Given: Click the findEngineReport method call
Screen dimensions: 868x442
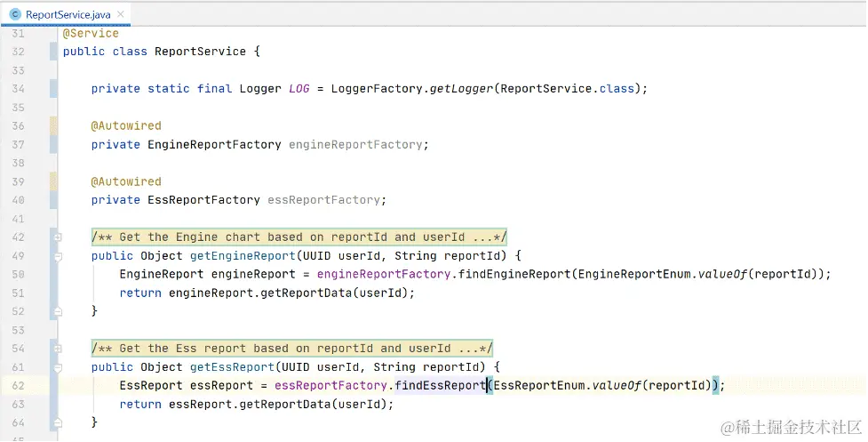Looking at the screenshot, I should pyautogui.click(x=514, y=274).
